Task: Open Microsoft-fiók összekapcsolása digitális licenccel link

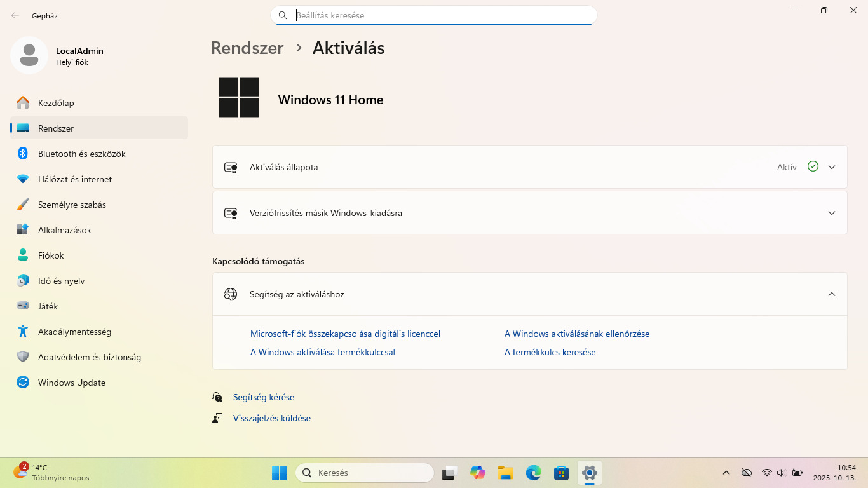Action: [x=345, y=334]
